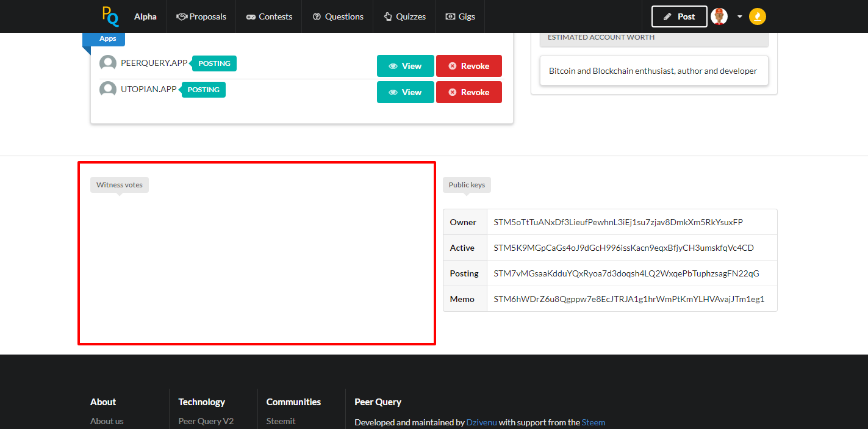The height and width of the screenshot is (429, 868).
Task: Open Peer Query V2 footer link
Action: pos(206,421)
